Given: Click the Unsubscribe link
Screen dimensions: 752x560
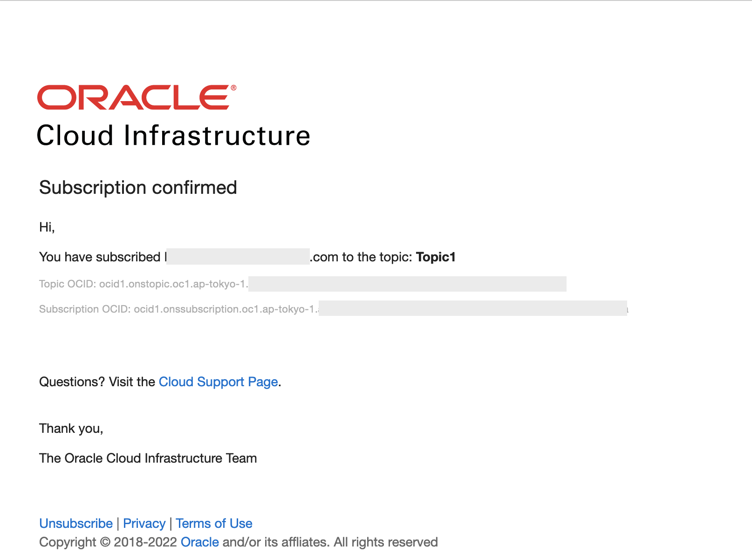Looking at the screenshot, I should click(76, 524).
